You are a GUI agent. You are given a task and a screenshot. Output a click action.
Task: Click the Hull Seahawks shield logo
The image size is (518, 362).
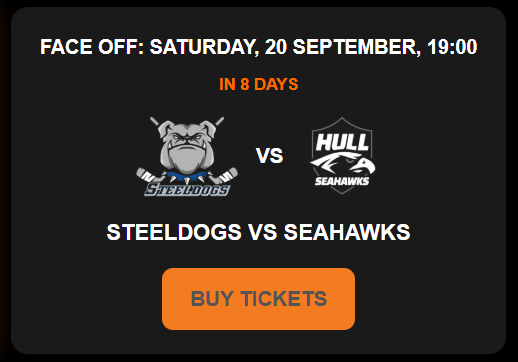[342, 155]
